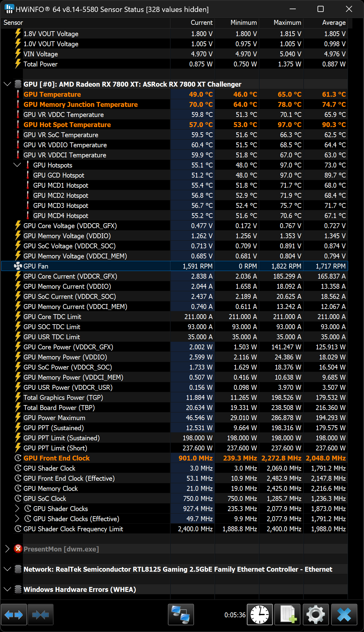The image size is (364, 632).
Task: Click thermometer icon beside GPU MCD3 Hotspot
Action: pos(28,205)
